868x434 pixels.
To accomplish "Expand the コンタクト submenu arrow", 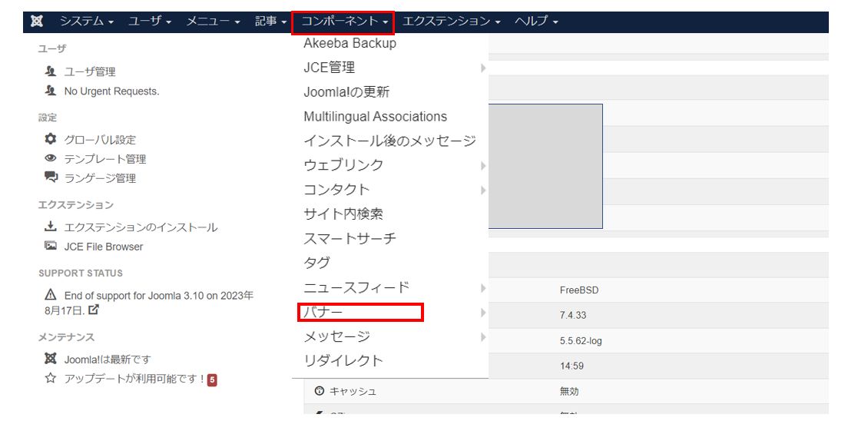I will 483,190.
